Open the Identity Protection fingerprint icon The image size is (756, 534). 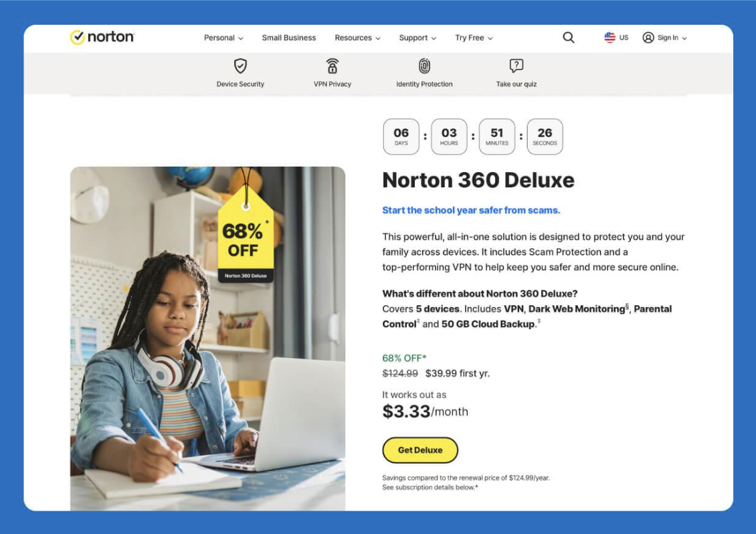pos(424,66)
